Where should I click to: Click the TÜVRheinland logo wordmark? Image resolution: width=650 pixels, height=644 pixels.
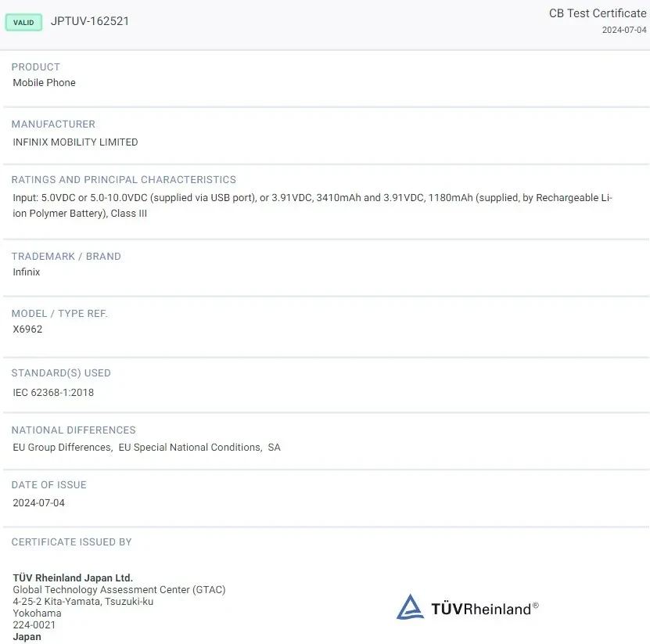[485, 609]
